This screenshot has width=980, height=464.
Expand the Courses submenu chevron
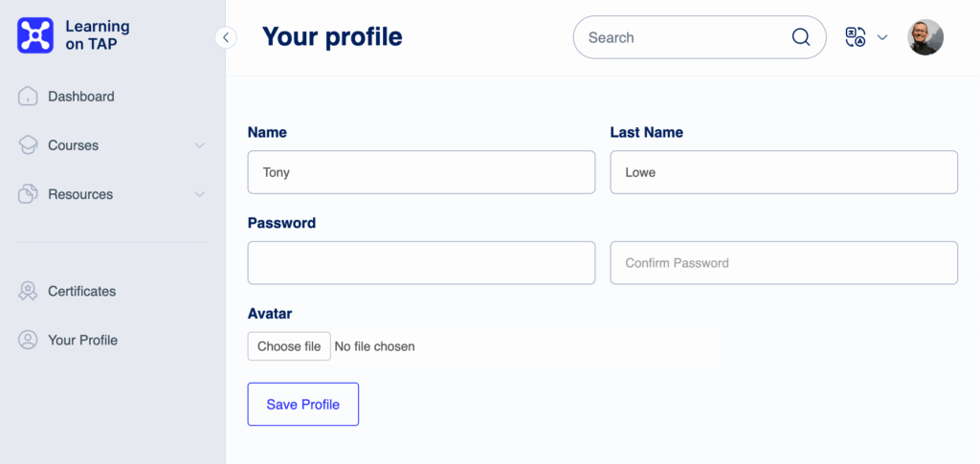(x=199, y=145)
